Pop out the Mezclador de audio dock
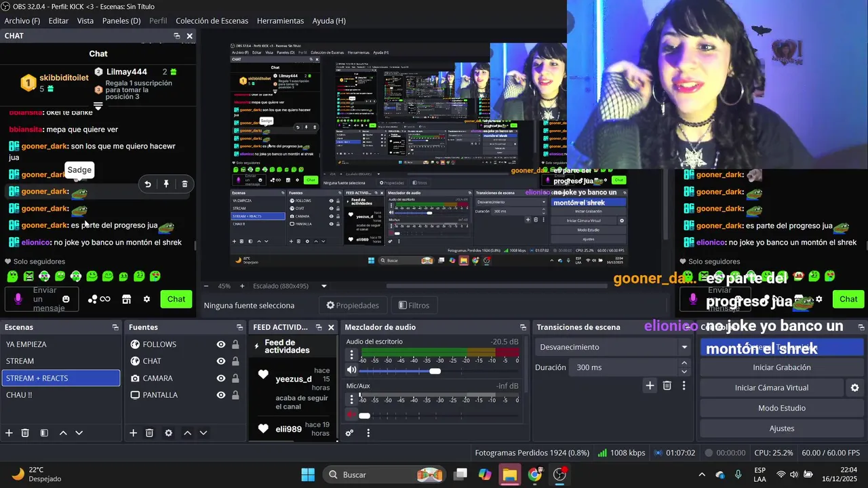Screen dimensions: 868x488 (523, 327)
